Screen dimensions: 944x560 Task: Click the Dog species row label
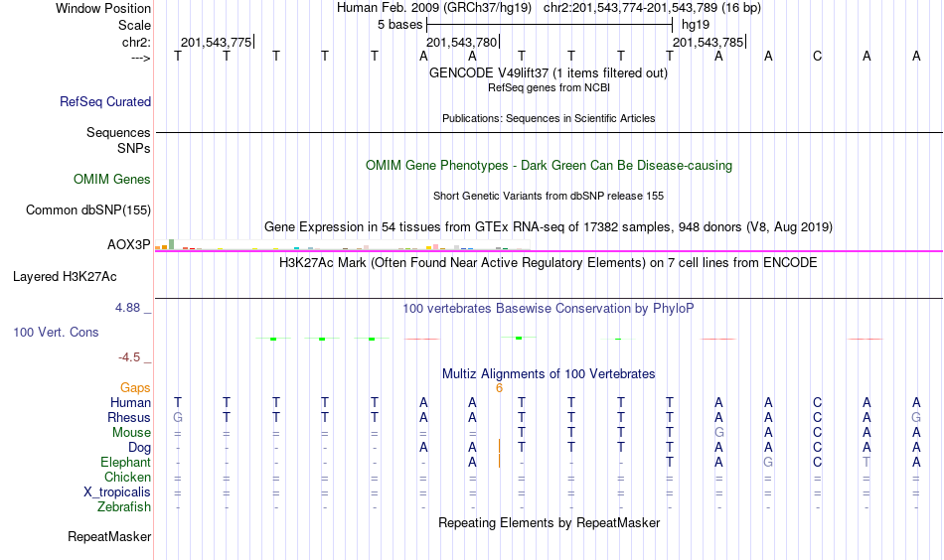pyautogui.click(x=139, y=448)
